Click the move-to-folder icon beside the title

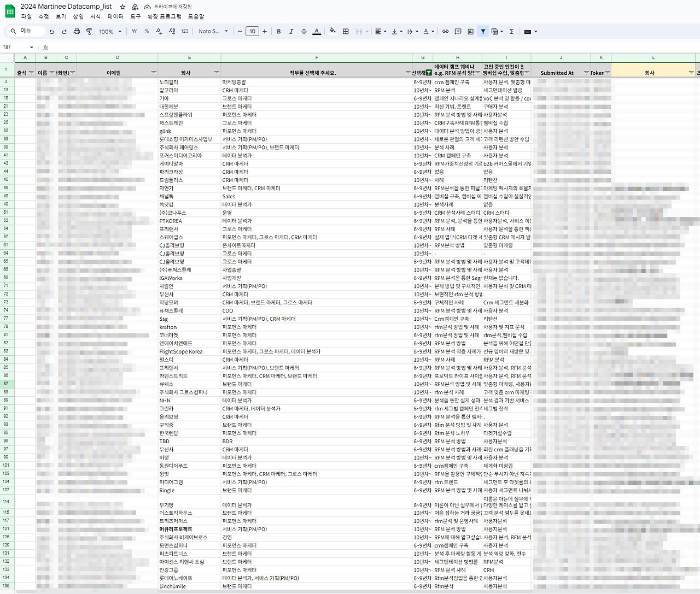point(135,7)
